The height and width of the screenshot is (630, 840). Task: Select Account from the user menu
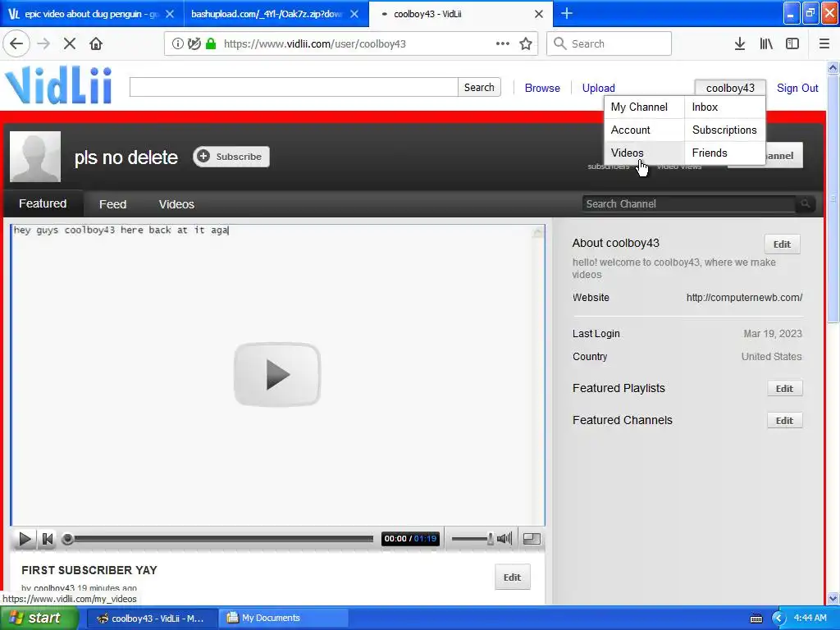click(x=644, y=130)
